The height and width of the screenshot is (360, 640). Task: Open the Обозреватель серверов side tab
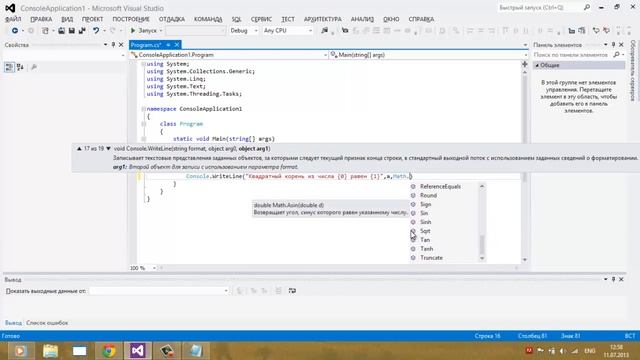click(x=633, y=70)
